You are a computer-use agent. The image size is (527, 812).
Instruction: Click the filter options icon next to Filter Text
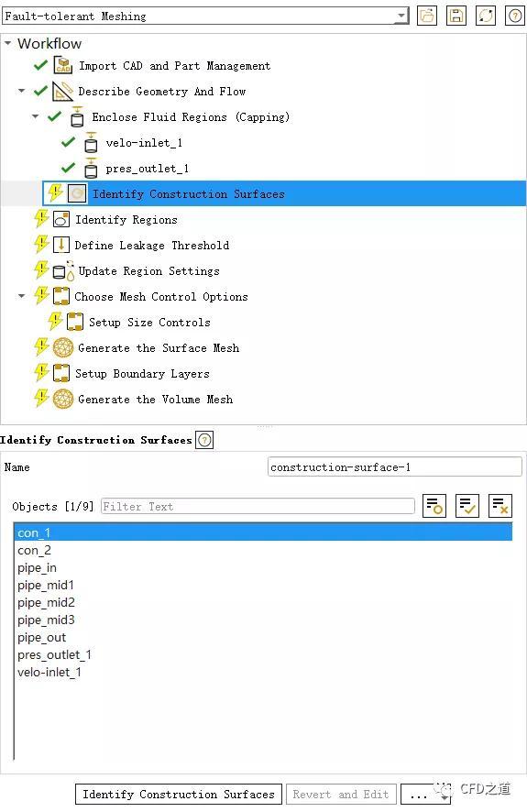[434, 506]
